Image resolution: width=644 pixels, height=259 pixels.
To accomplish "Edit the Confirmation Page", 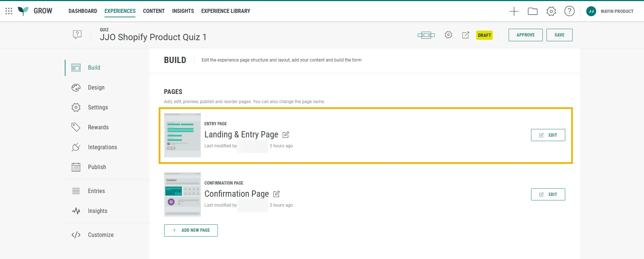I will coord(548,195).
